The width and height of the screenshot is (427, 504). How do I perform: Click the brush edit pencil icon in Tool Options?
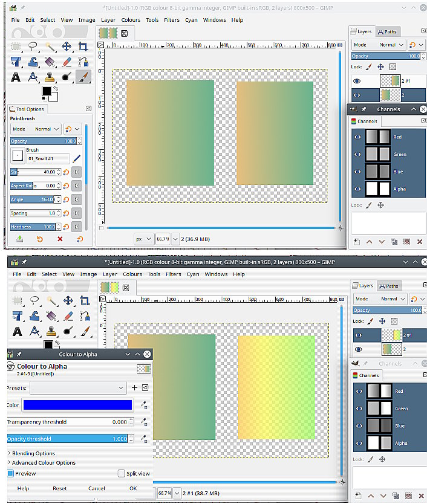click(x=77, y=159)
